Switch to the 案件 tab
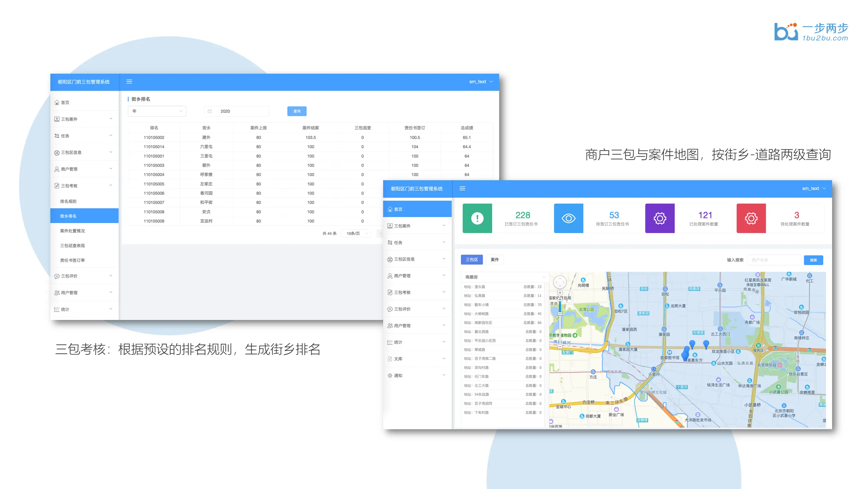This screenshot has width=868, height=489. pos(494,260)
